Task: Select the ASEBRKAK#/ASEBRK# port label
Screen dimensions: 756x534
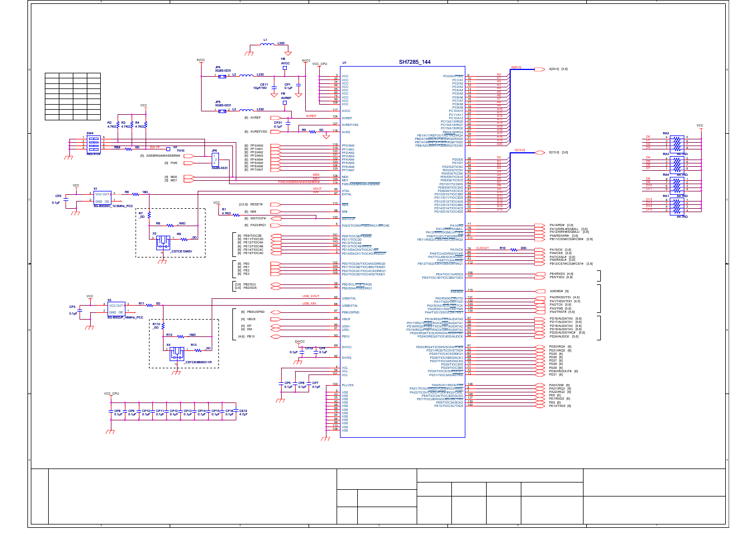Action: pyautogui.click(x=163, y=156)
